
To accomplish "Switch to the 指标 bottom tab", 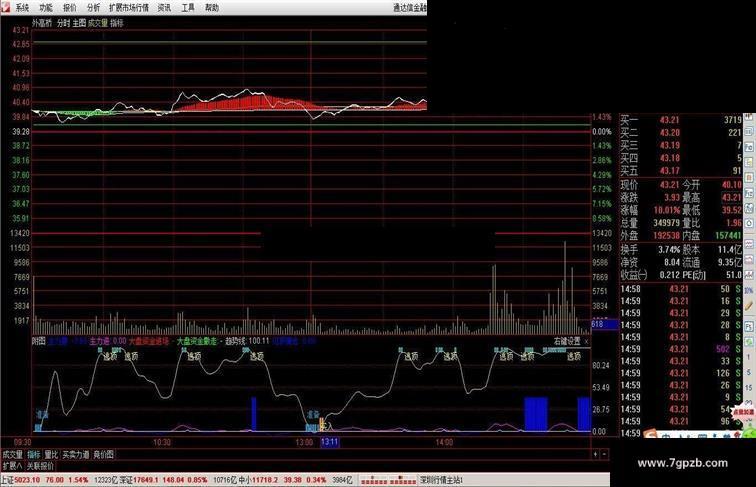I will pos(34,454).
